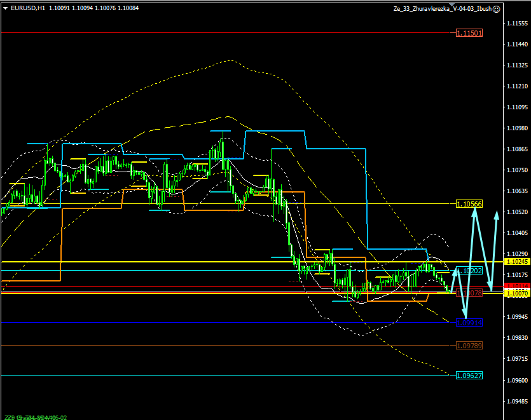The image size is (531, 420).
Task: Click the open price value 1.10091
Action: tap(59, 8)
